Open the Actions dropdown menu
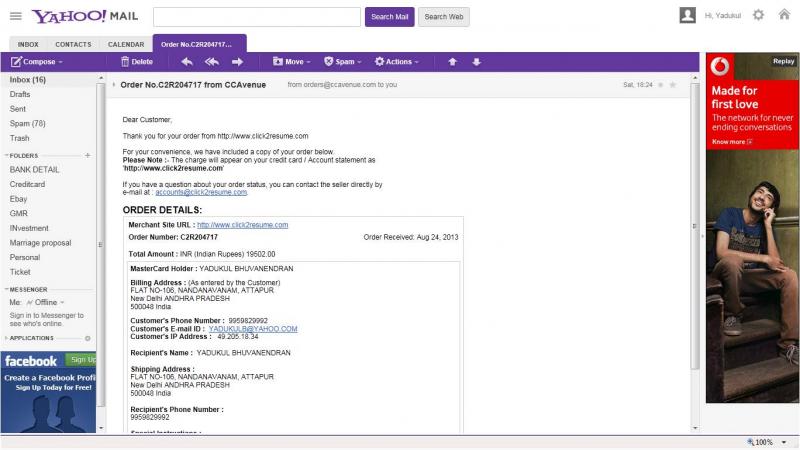The height and width of the screenshot is (450, 800). point(396,62)
